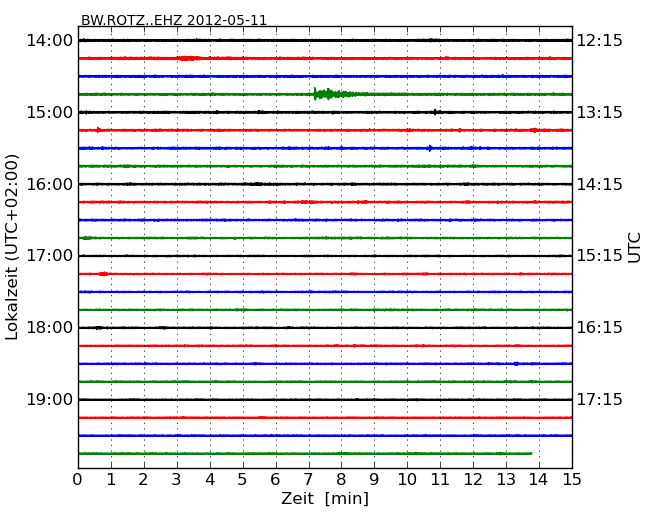
Task: Click the 16:00 local time label
Action: pyautogui.click(x=49, y=184)
